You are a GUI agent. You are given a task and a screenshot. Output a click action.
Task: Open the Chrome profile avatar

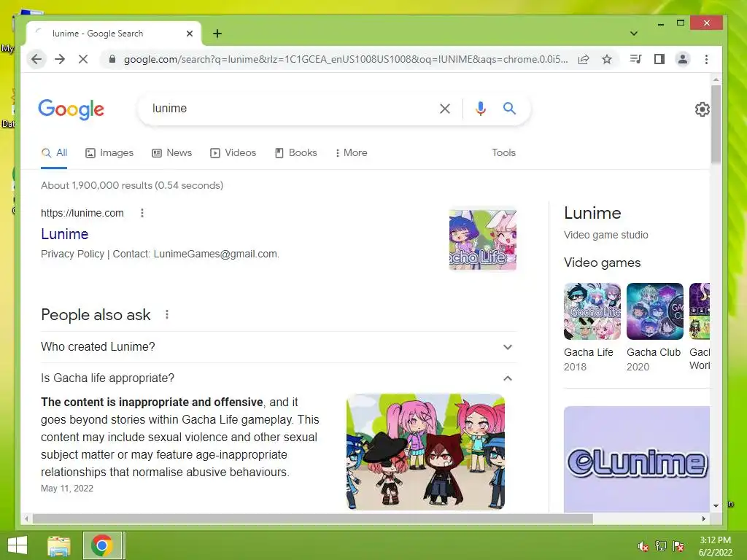pyautogui.click(x=683, y=59)
